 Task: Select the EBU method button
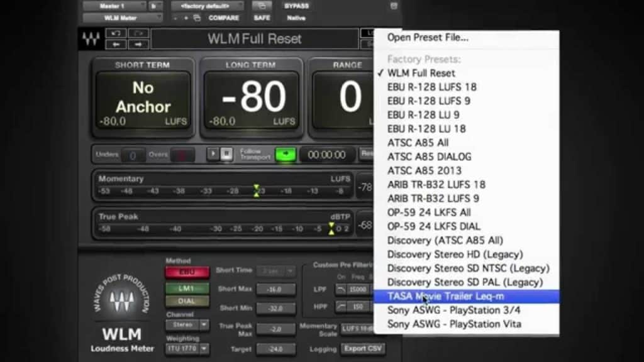click(187, 272)
